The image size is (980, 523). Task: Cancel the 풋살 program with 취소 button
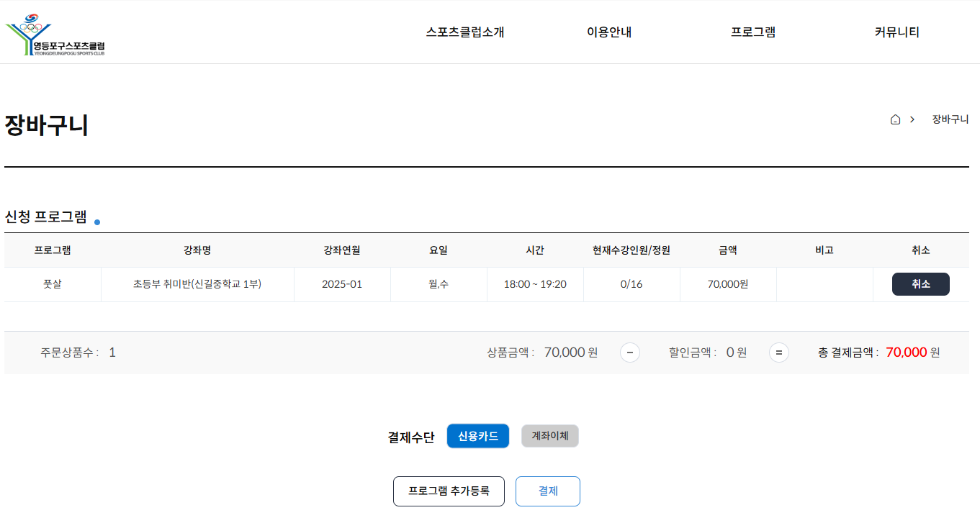[920, 284]
